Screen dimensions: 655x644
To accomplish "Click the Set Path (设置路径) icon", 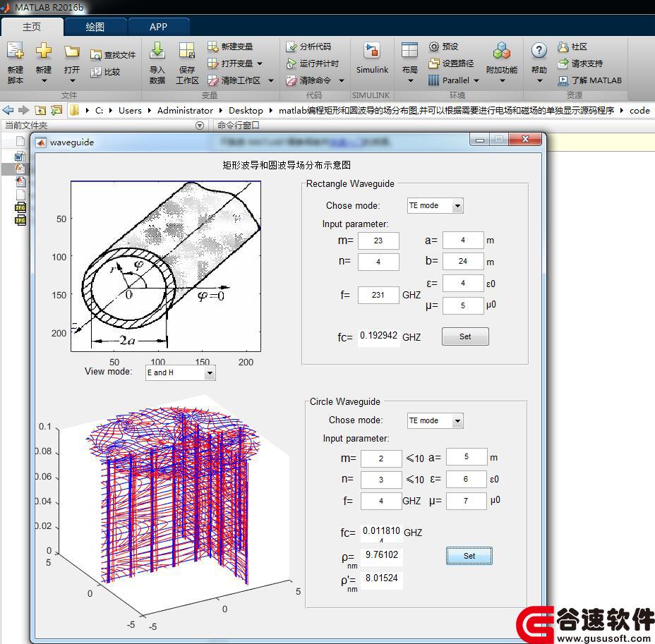I will pos(434,63).
